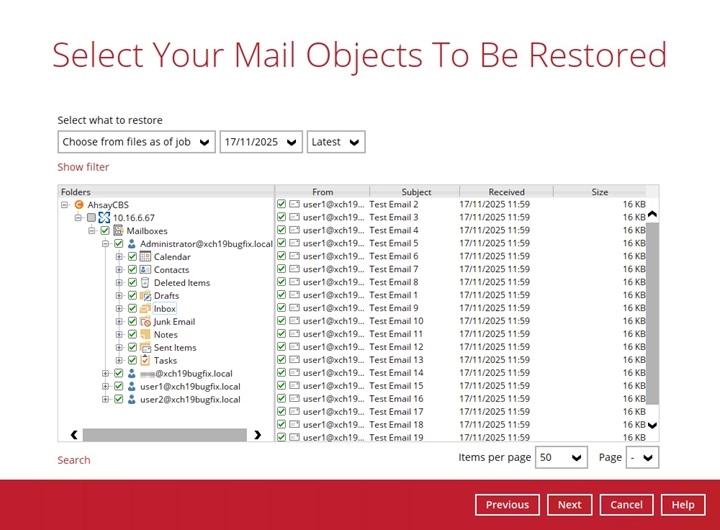720x530 pixels.
Task: Click the Calendar folder icon
Action: pyautogui.click(x=145, y=256)
